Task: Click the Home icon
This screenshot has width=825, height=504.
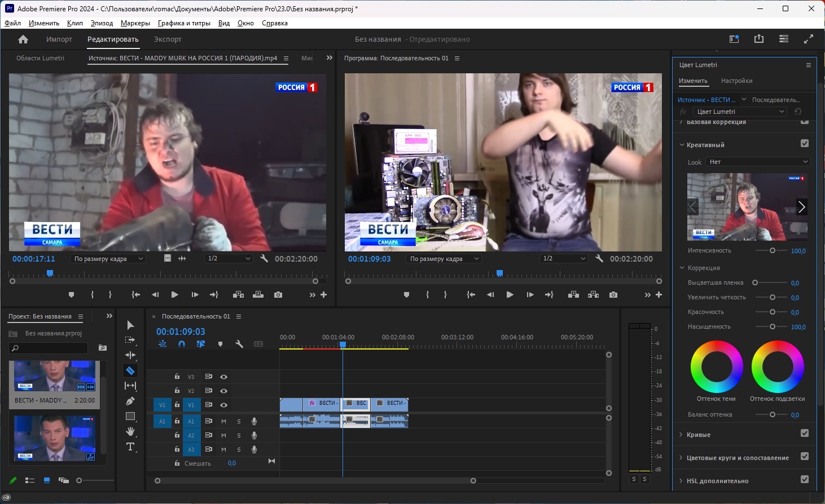Action: 23,39
